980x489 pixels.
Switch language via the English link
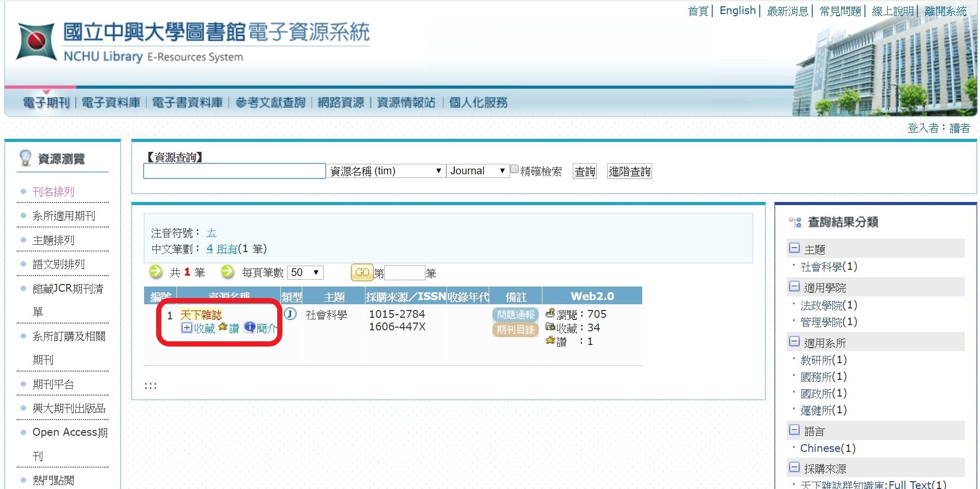pos(737,10)
